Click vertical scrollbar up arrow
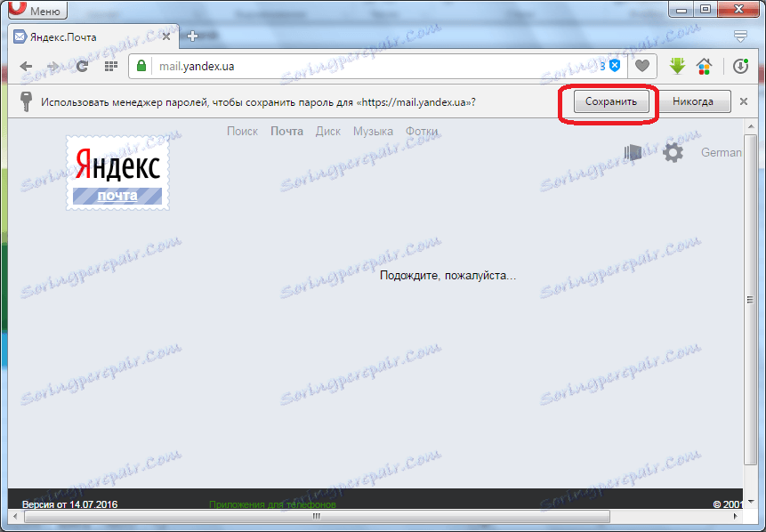The width and height of the screenshot is (766, 532). pyautogui.click(x=750, y=127)
